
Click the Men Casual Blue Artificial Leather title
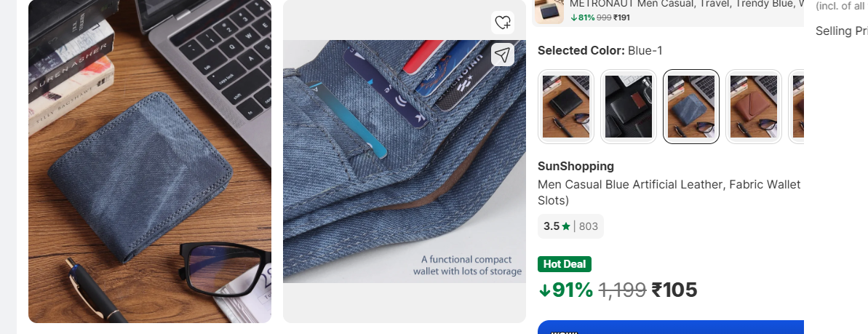point(669,185)
